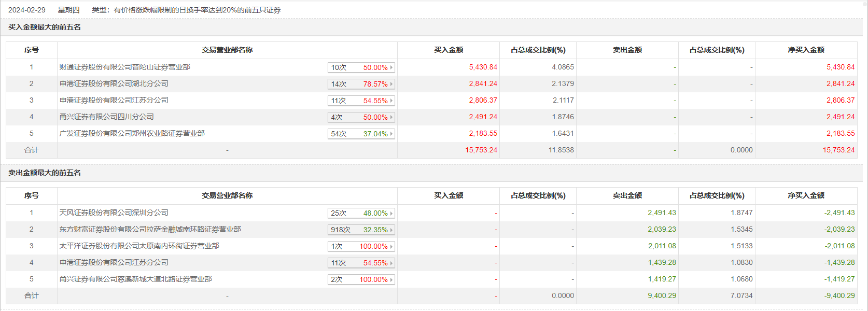Image resolution: width=868 pixels, height=311 pixels.
Task: Open 财通证券股份有限公司普陀山证券营业部 link
Action: pyautogui.click(x=124, y=67)
